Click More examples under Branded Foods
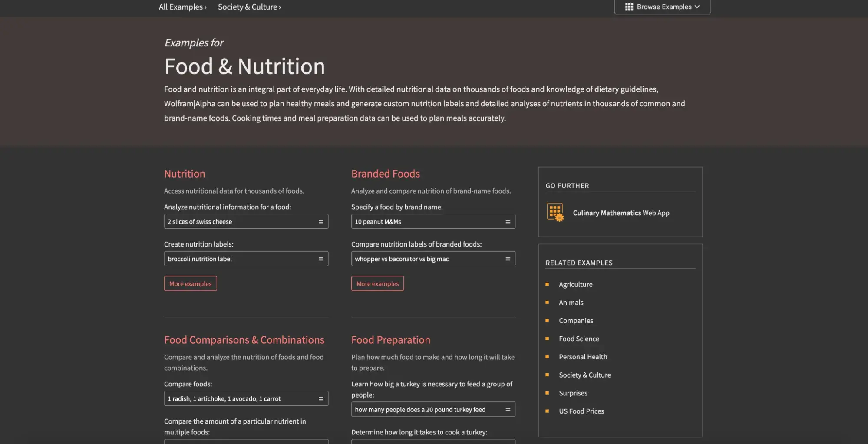The width and height of the screenshot is (868, 444). coord(377,283)
